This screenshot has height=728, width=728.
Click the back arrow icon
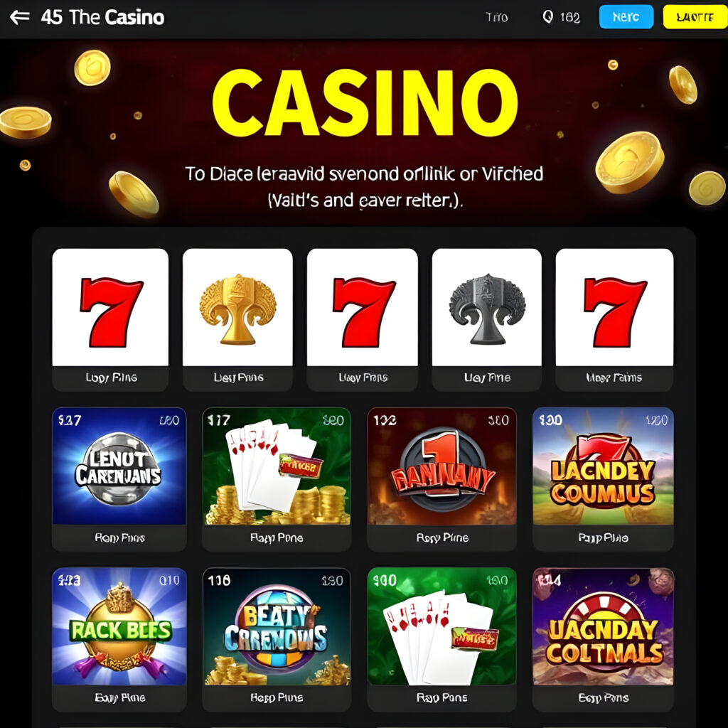point(19,18)
